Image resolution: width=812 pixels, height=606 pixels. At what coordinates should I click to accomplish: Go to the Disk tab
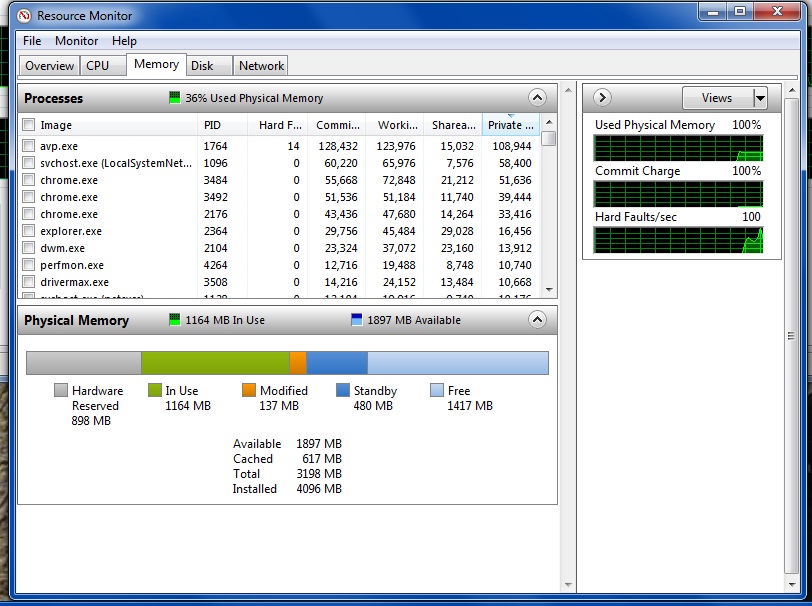click(202, 66)
